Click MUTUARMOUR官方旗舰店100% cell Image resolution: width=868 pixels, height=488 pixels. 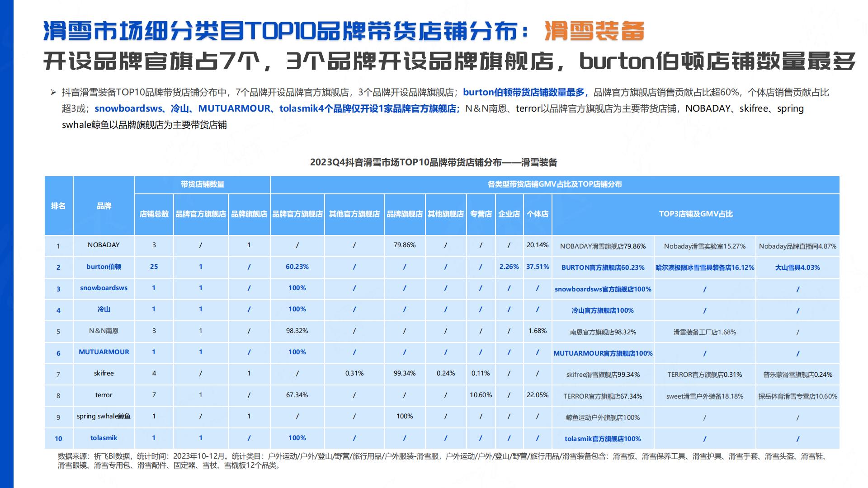click(603, 353)
